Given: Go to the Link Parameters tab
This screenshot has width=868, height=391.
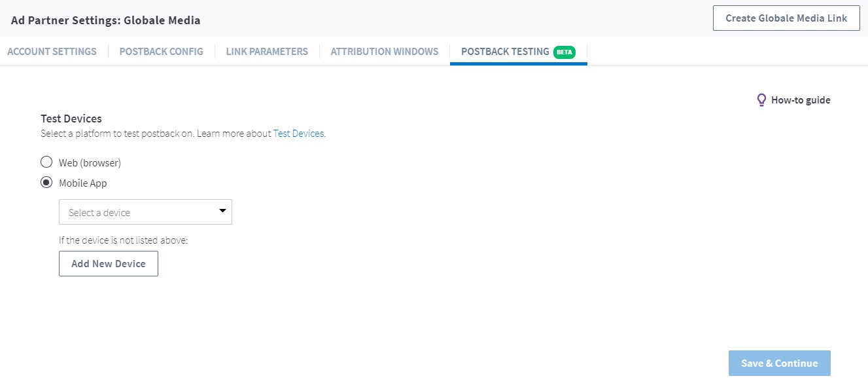Looking at the screenshot, I should click(x=267, y=51).
